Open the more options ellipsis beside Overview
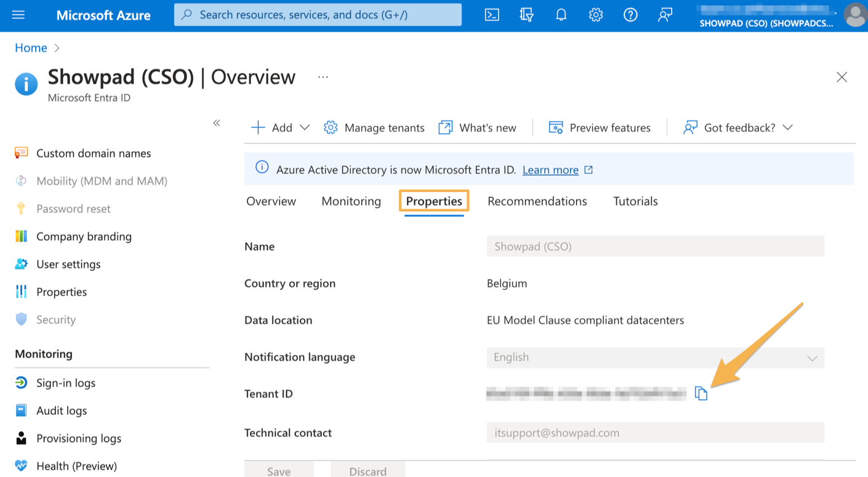The image size is (868, 477). click(323, 77)
